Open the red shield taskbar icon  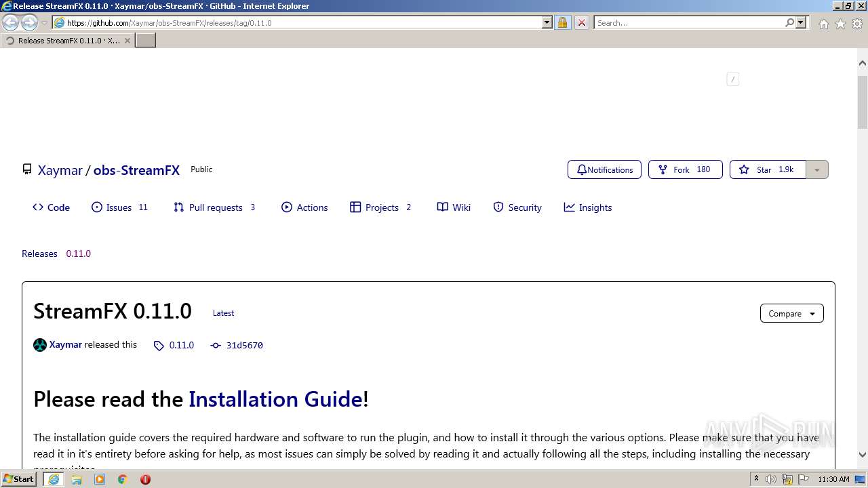(145, 479)
